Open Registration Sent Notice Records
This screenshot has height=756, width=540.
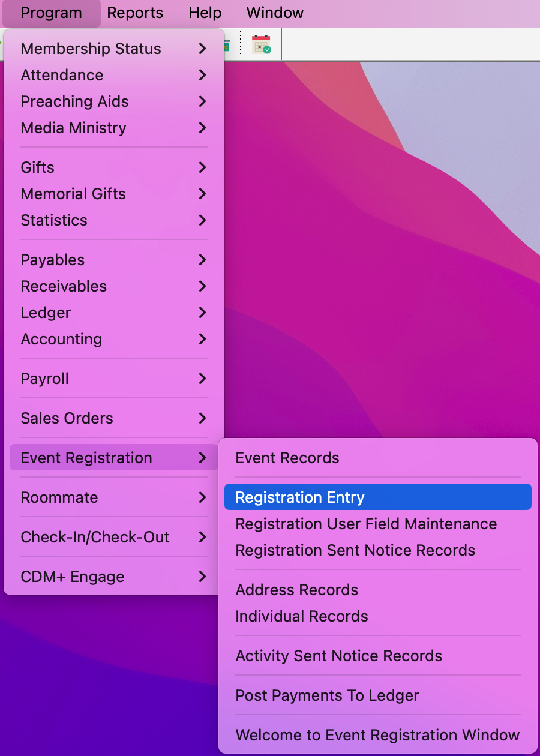tap(355, 550)
